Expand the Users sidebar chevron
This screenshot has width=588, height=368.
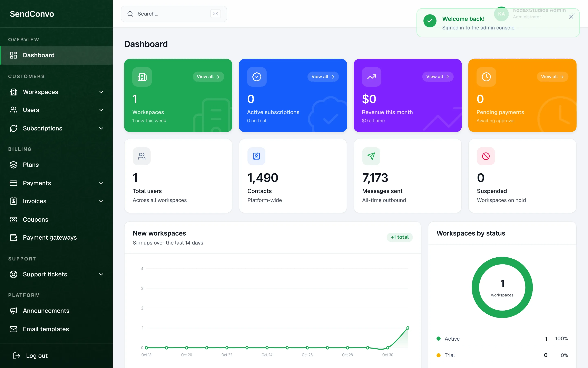tap(101, 110)
